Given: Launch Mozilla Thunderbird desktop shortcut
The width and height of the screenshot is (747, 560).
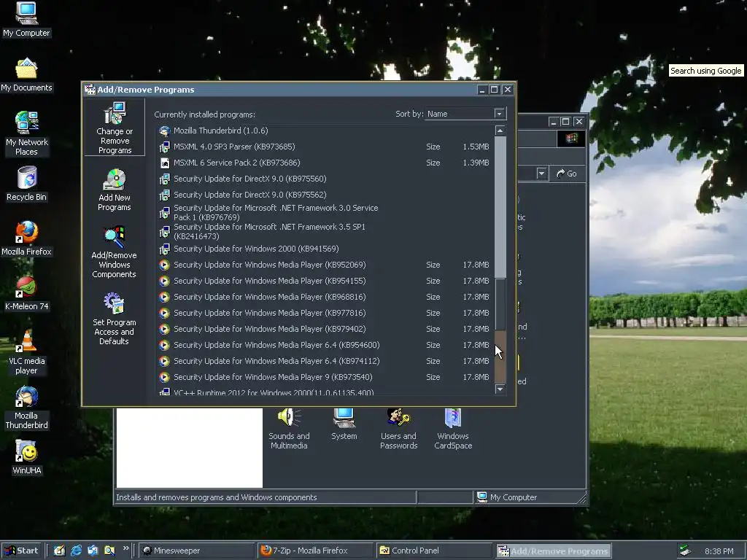Looking at the screenshot, I should click(27, 408).
